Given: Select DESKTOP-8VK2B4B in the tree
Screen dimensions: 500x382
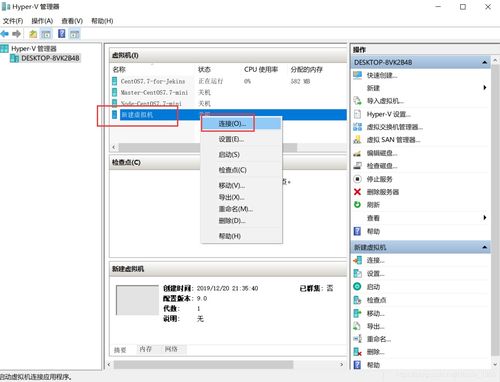Looking at the screenshot, I should click(50, 58).
